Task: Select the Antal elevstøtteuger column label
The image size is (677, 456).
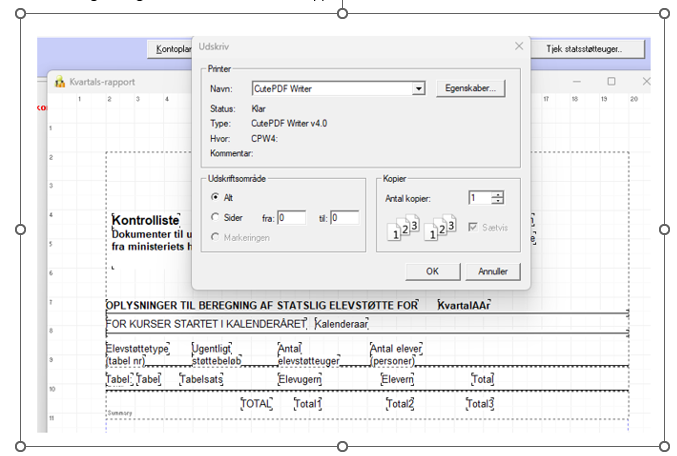Action: click(309, 355)
